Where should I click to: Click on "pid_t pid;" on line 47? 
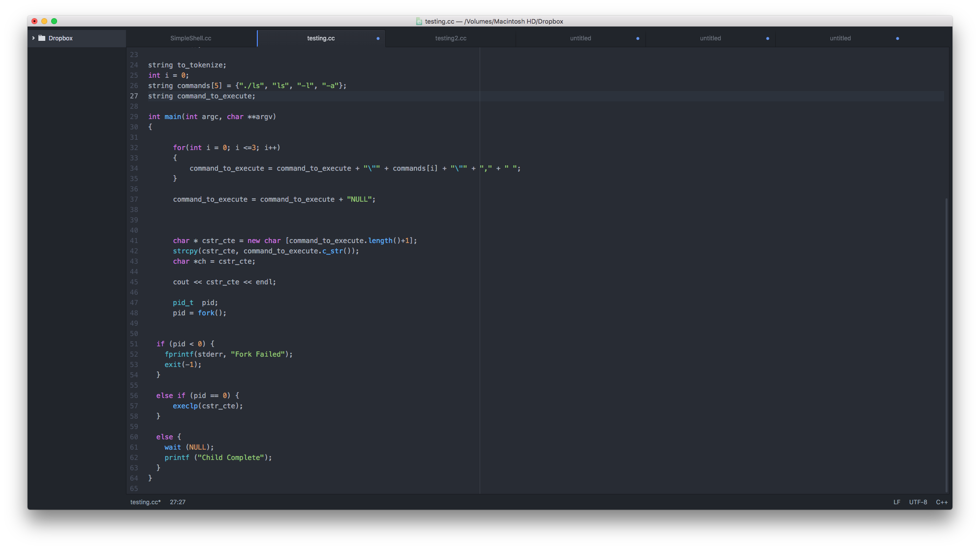(x=195, y=303)
